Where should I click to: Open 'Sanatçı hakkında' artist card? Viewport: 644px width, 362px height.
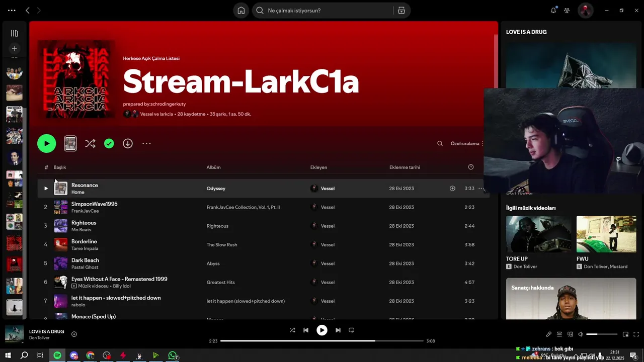tap(571, 299)
